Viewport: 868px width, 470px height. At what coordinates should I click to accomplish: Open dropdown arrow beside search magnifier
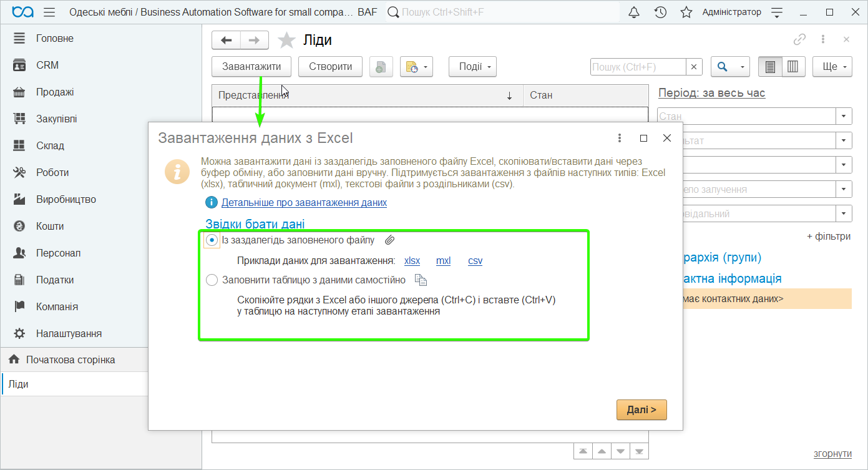[742, 67]
